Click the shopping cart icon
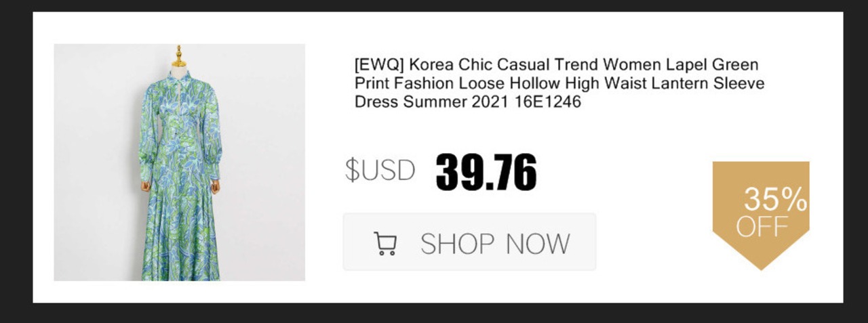This screenshot has width=868, height=323. pyautogui.click(x=385, y=244)
